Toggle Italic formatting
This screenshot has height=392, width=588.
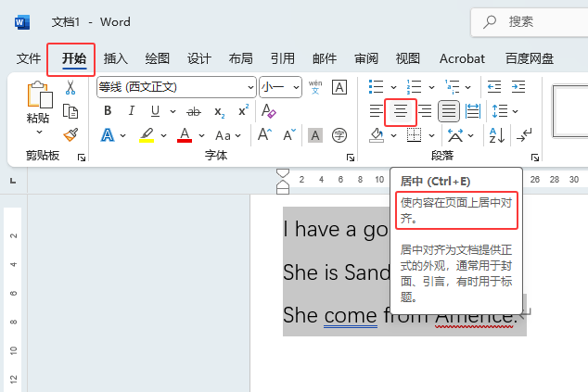[132, 111]
